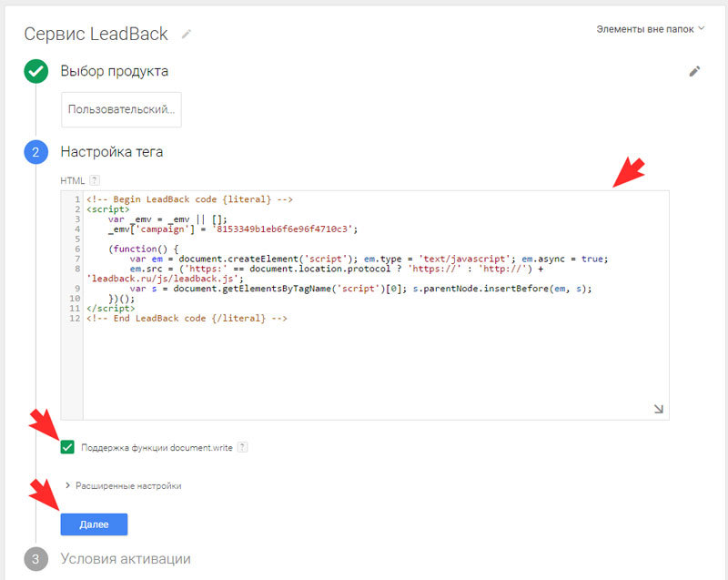Open Элементы вне папок folder dropdown
This screenshot has width=728, height=580.
point(650,29)
